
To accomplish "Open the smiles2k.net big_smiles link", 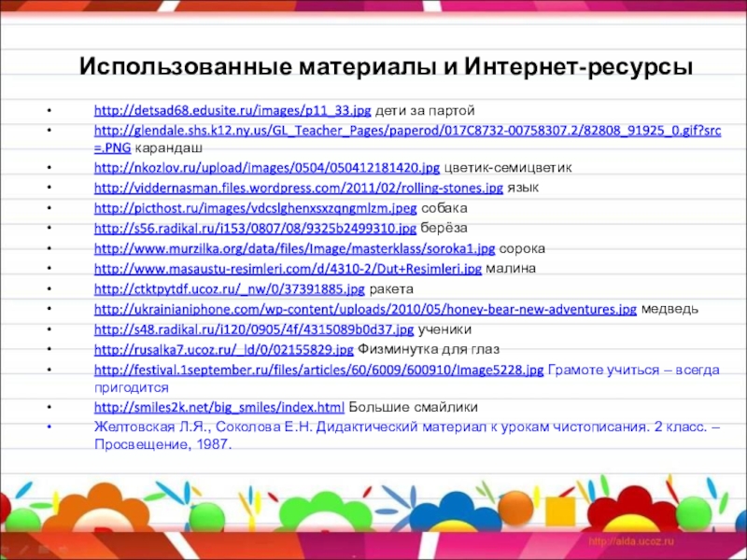I will [219, 407].
